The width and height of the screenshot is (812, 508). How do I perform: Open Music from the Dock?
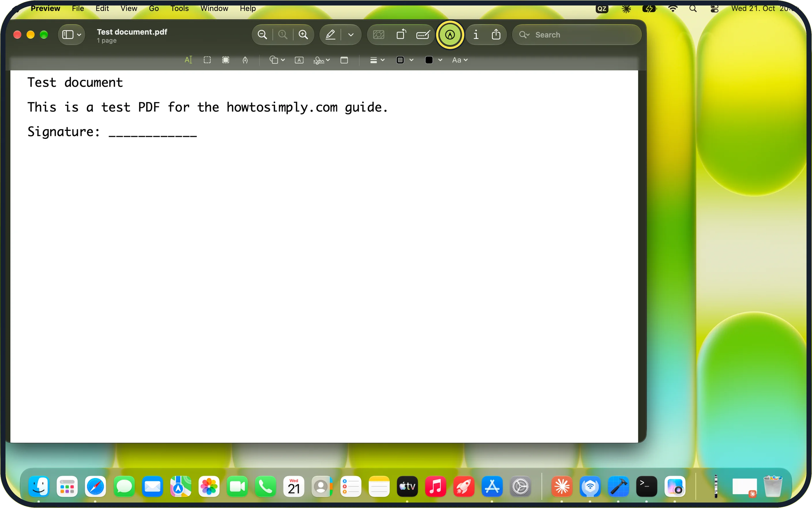pos(435,486)
